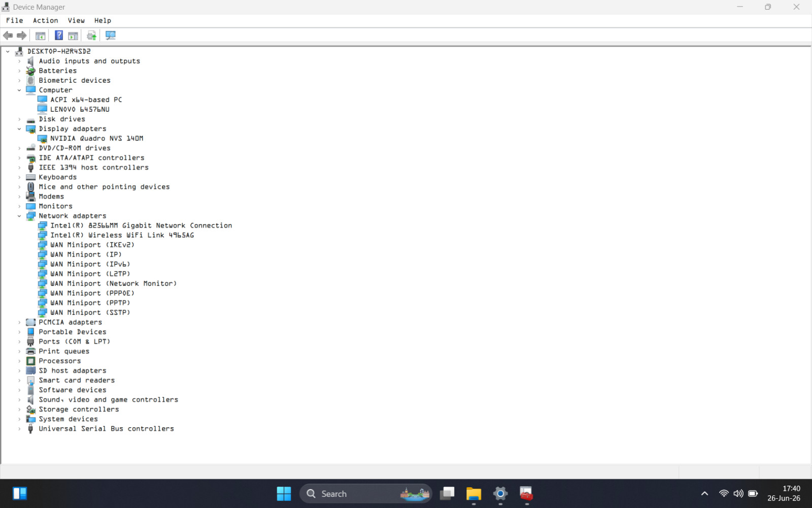
Task: Expand the System devices category
Action: pyautogui.click(x=19, y=419)
